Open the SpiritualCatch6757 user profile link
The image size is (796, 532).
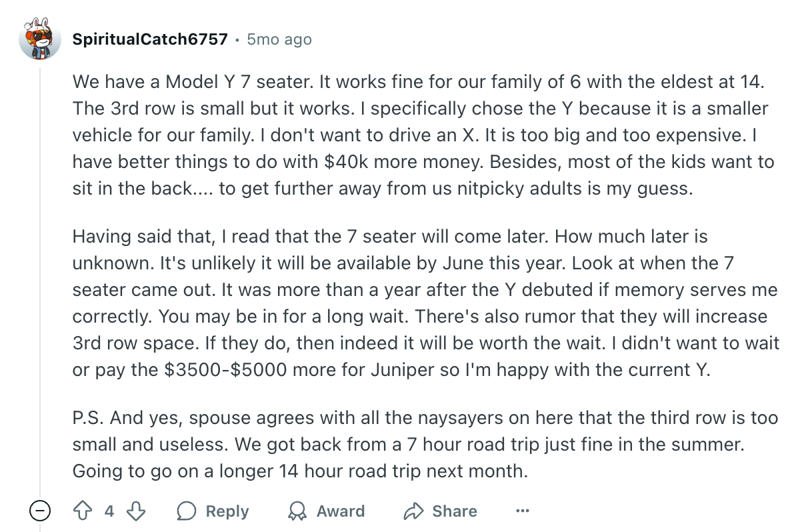click(150, 39)
